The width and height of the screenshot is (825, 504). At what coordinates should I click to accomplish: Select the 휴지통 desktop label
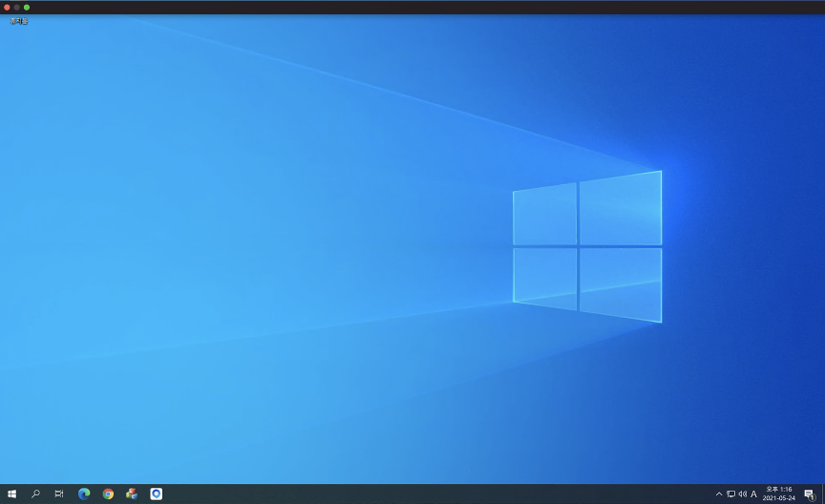click(19, 22)
